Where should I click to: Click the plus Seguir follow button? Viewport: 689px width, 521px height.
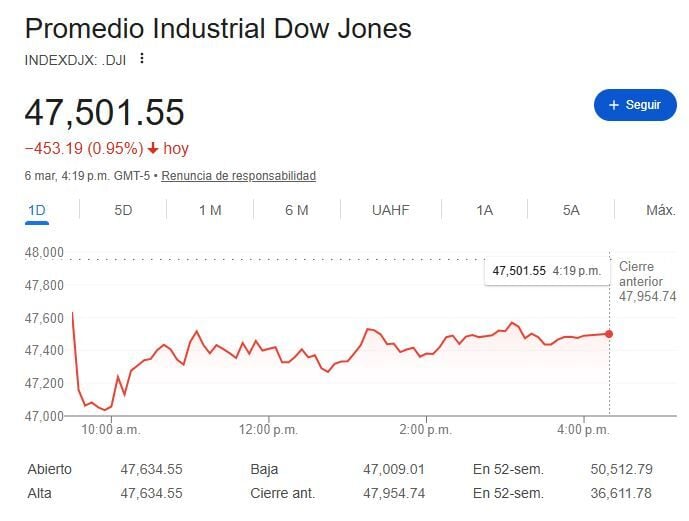coord(635,104)
